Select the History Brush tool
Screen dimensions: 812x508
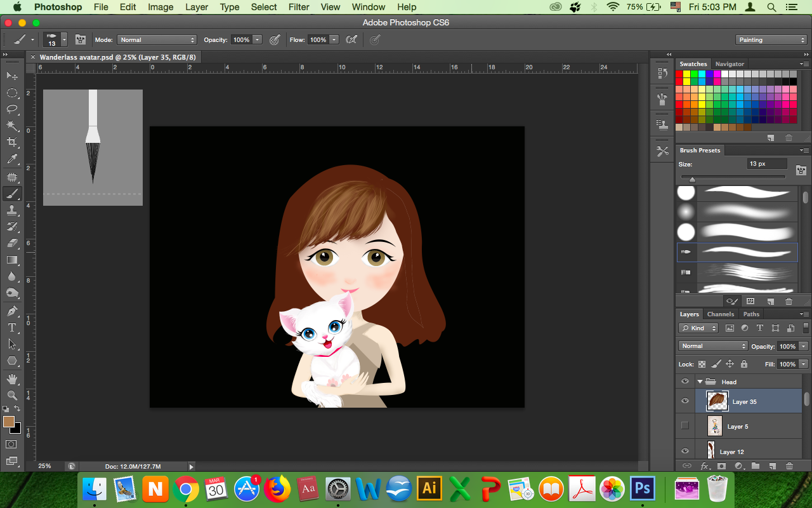[x=12, y=227]
